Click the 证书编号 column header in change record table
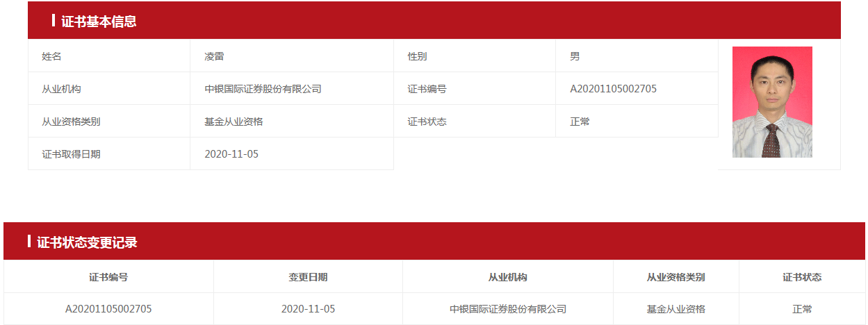868x325 pixels. pyautogui.click(x=108, y=277)
